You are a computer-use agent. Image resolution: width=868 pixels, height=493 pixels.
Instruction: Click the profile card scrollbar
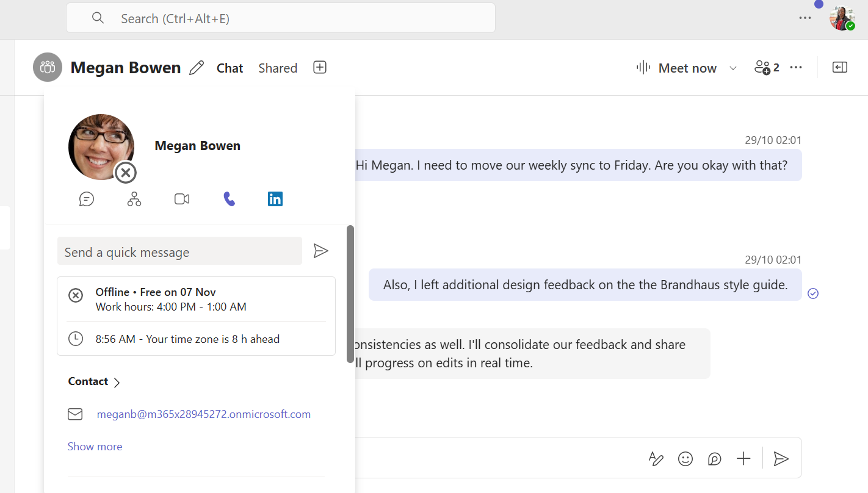click(350, 294)
